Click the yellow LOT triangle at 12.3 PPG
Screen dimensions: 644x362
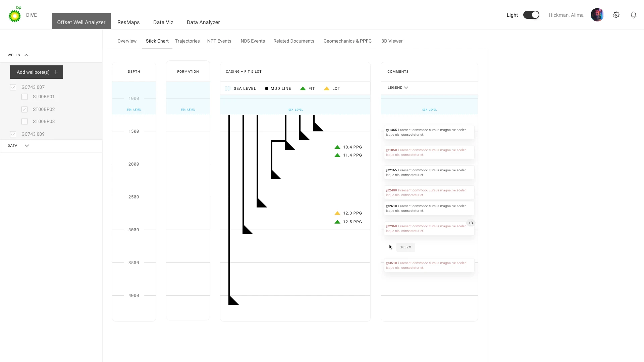(337, 213)
